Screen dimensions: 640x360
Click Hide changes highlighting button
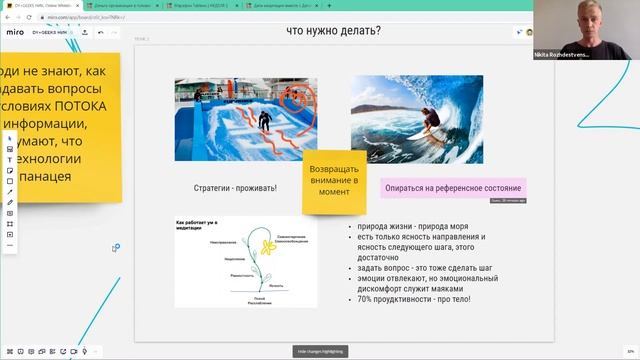pyautogui.click(x=320, y=351)
